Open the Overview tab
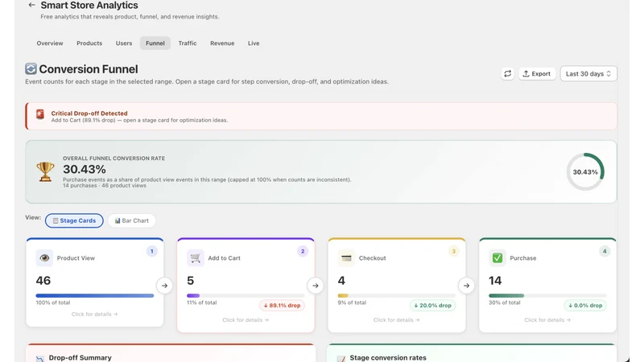 tap(50, 43)
